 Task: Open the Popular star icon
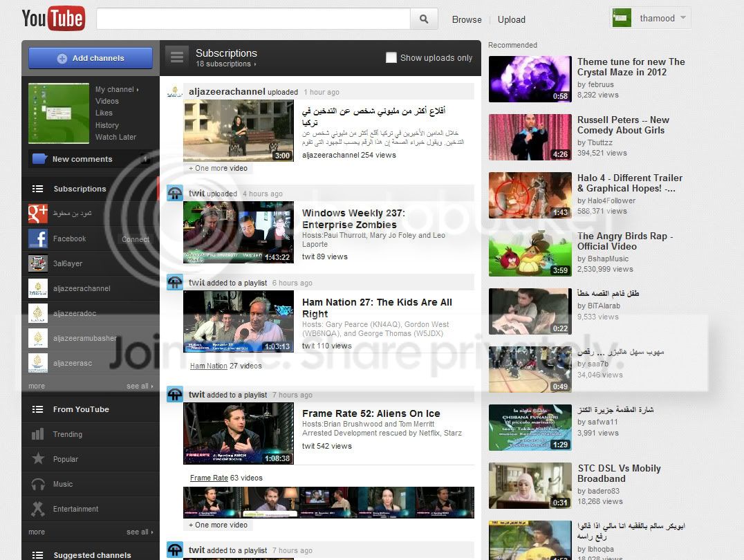37,459
